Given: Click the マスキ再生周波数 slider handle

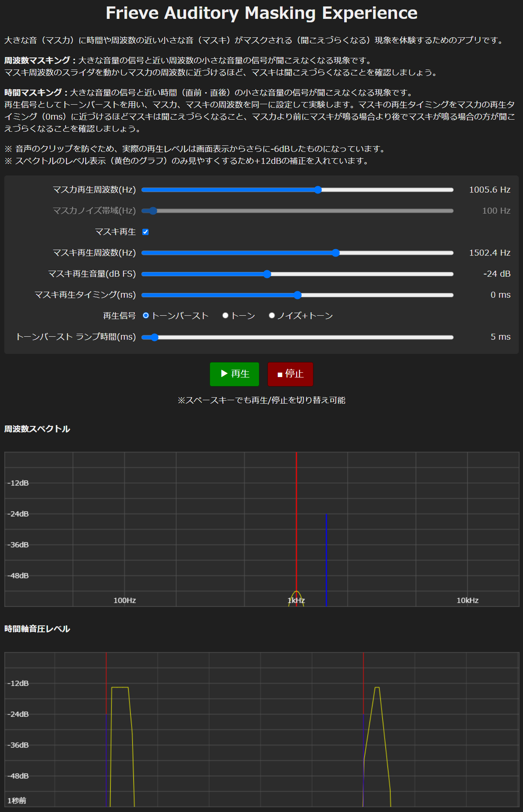Looking at the screenshot, I should click(x=336, y=253).
